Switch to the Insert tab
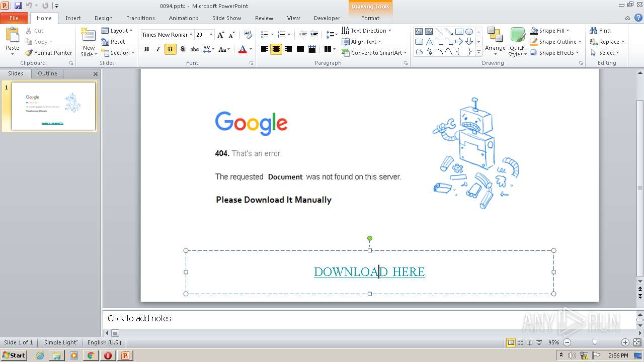644x362 pixels. (73, 18)
